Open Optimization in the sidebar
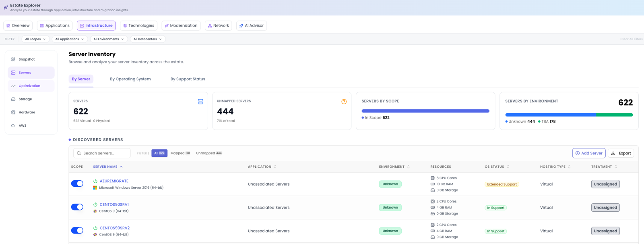The width and height of the screenshot is (644, 244). tap(31, 86)
